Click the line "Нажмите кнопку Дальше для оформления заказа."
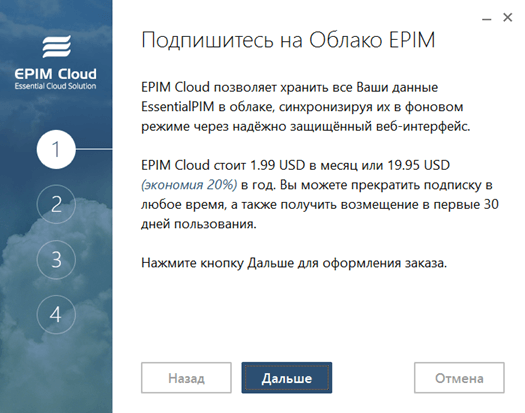Screen dimensions: 525x413 pyautogui.click(x=294, y=263)
